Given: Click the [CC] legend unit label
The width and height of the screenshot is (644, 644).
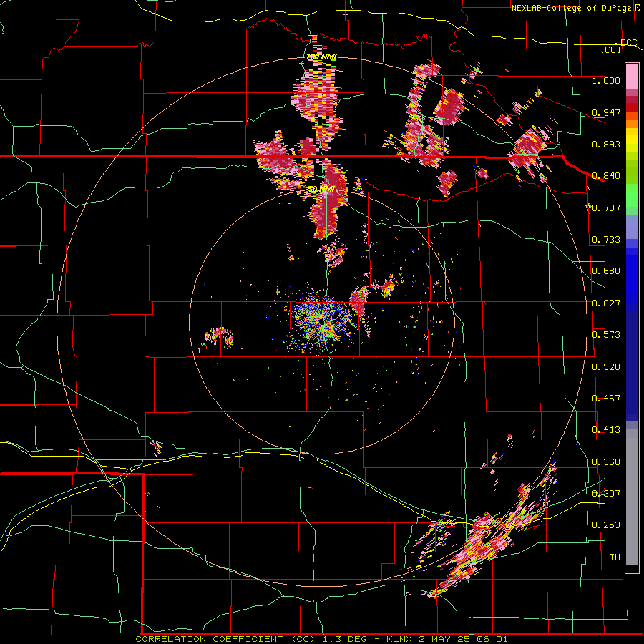Looking at the screenshot, I should tap(611, 50).
